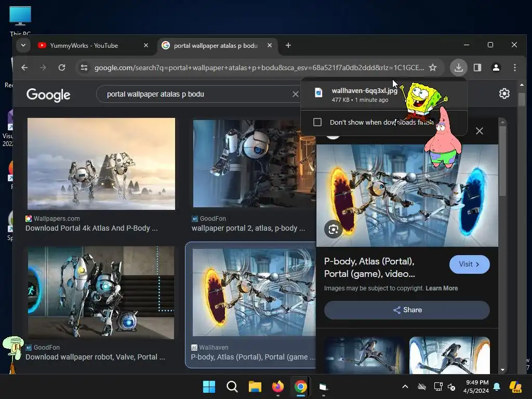Open the Learn More copyright link
This screenshot has height=399, width=532.
coord(442,288)
